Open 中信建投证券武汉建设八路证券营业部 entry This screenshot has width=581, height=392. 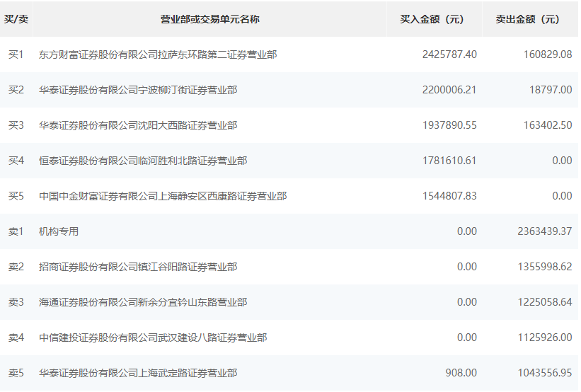153,338
